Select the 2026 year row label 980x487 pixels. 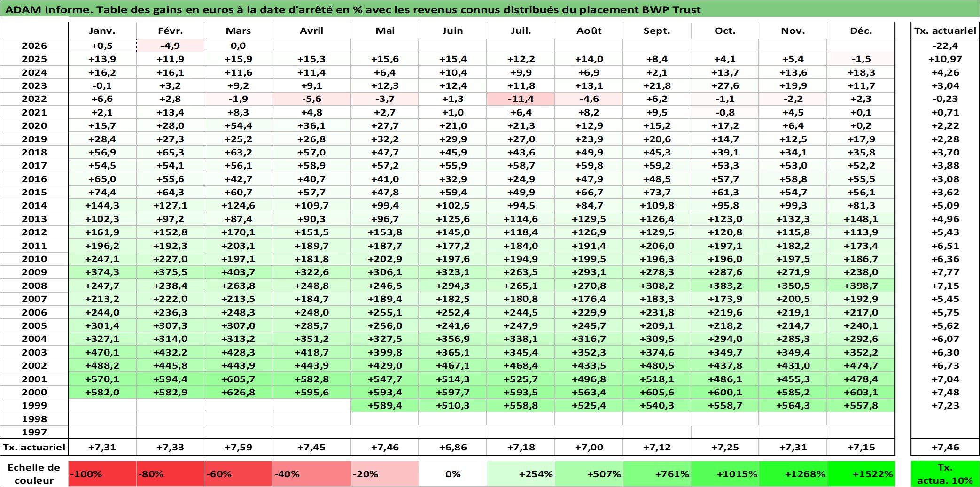34,46
